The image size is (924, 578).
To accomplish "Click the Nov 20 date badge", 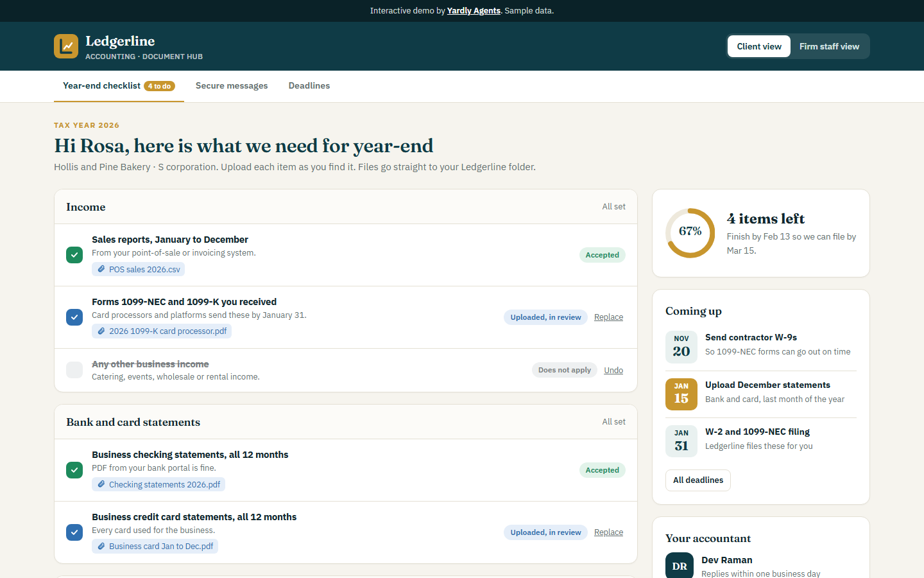I will (x=681, y=347).
